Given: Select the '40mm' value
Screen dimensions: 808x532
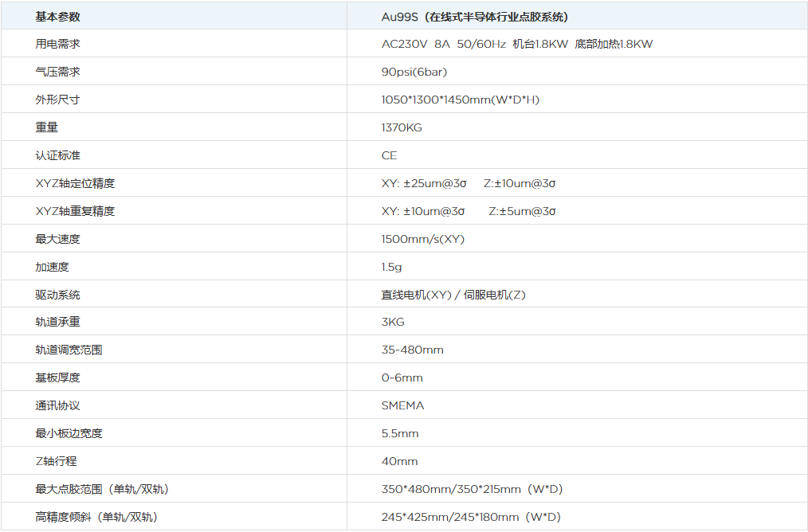Looking at the screenshot, I should 399,461.
